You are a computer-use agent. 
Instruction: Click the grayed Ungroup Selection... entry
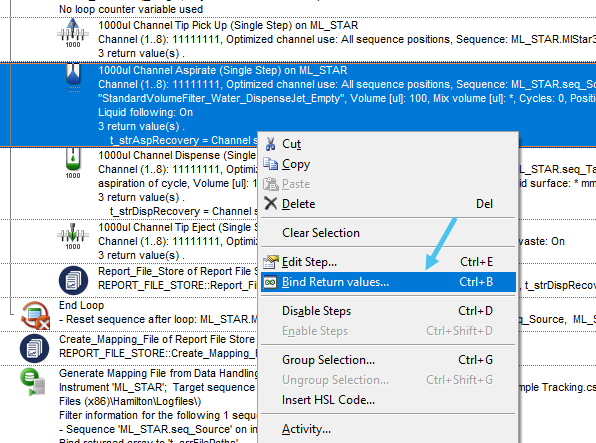point(388,380)
